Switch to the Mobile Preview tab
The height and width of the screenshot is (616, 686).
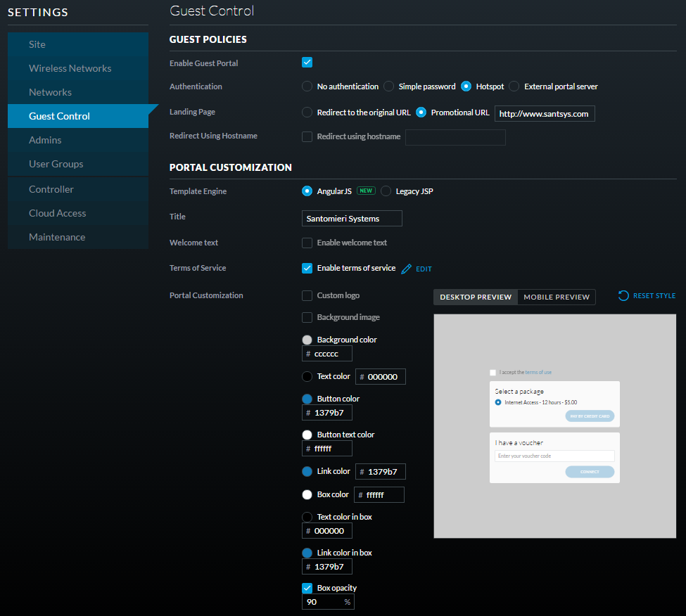556,297
